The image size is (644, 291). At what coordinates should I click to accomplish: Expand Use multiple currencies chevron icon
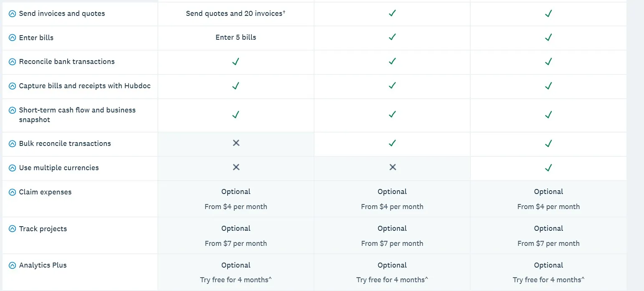pos(13,168)
